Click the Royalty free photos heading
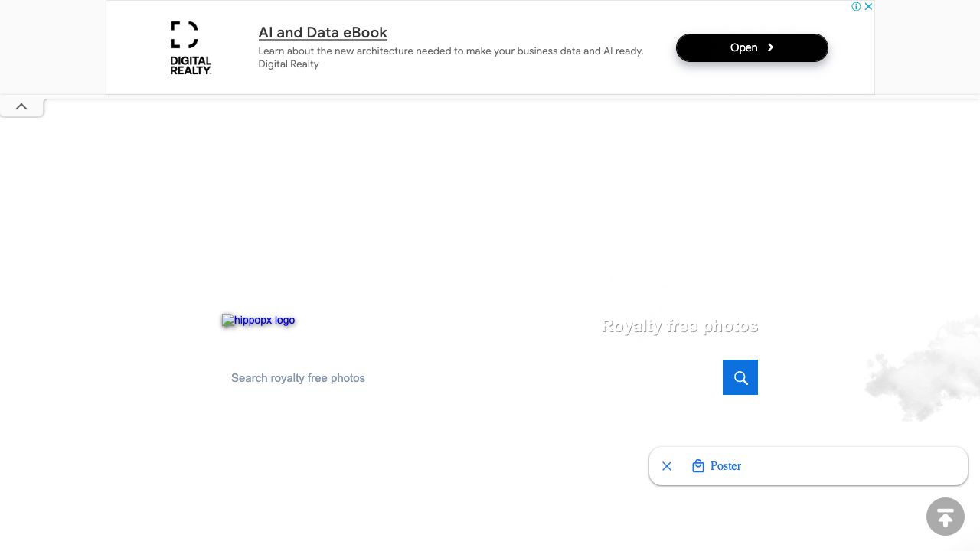The width and height of the screenshot is (980, 551). pyautogui.click(x=679, y=327)
